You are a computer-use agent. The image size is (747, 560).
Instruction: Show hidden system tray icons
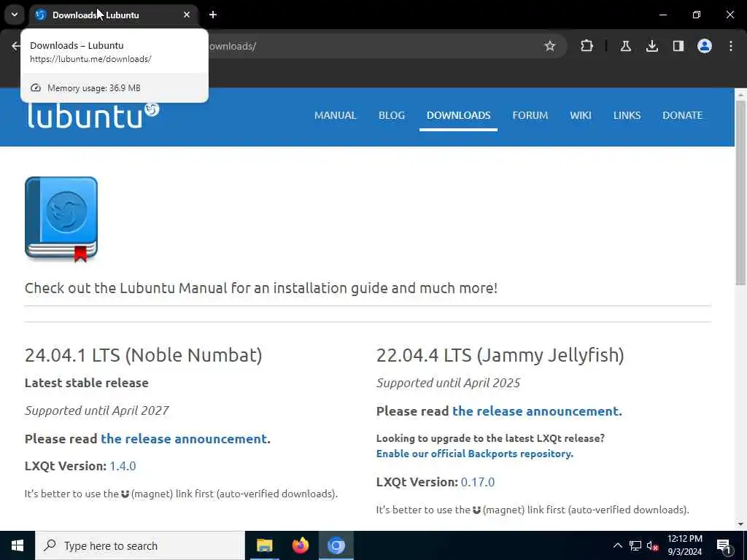(617, 545)
